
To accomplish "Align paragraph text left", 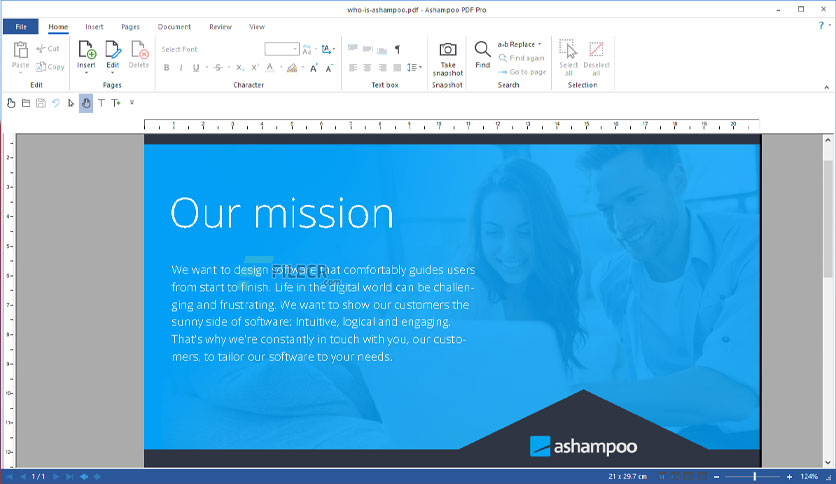I will click(352, 68).
